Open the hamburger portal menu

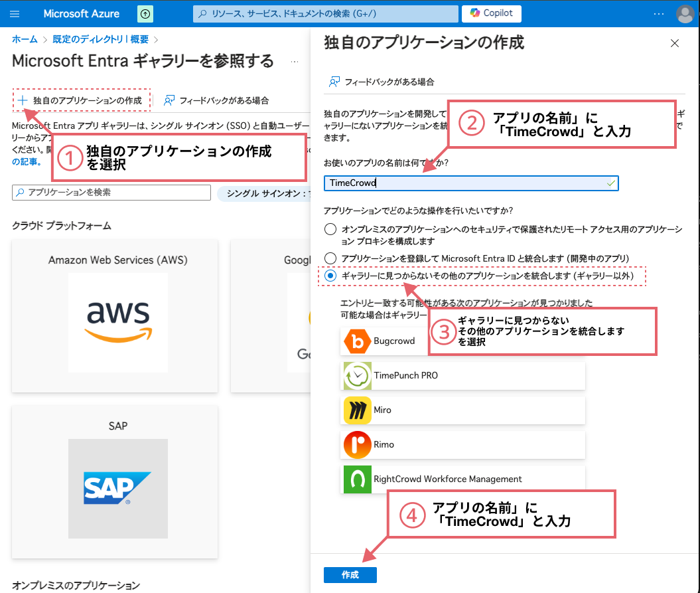click(15, 13)
